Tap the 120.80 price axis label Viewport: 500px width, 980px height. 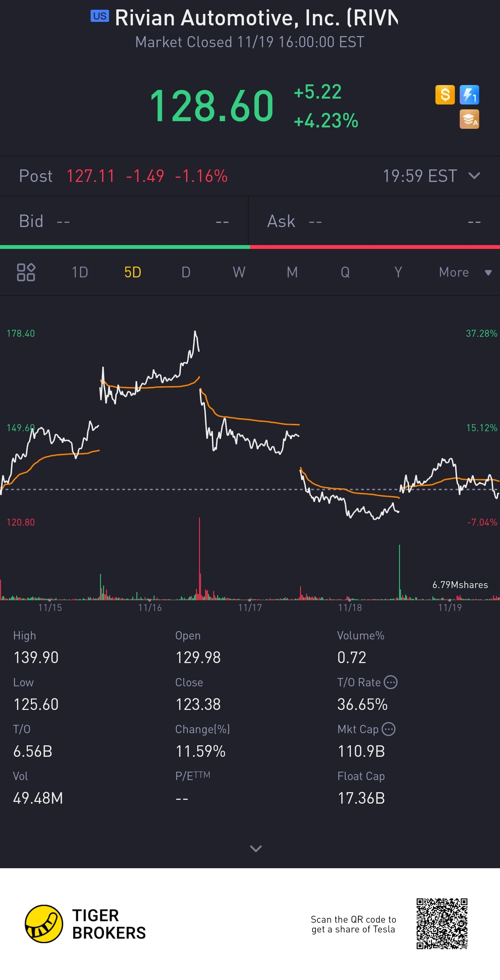tap(20, 522)
